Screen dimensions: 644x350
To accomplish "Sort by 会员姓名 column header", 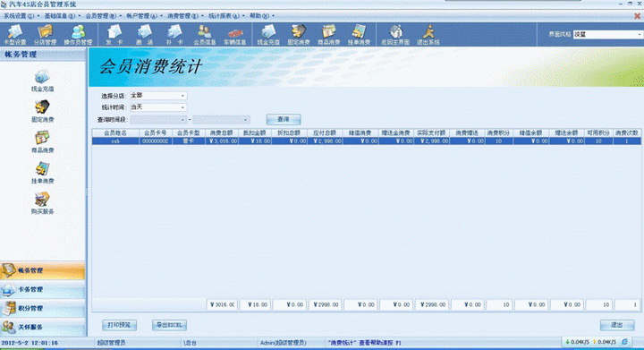I will 115,133.
